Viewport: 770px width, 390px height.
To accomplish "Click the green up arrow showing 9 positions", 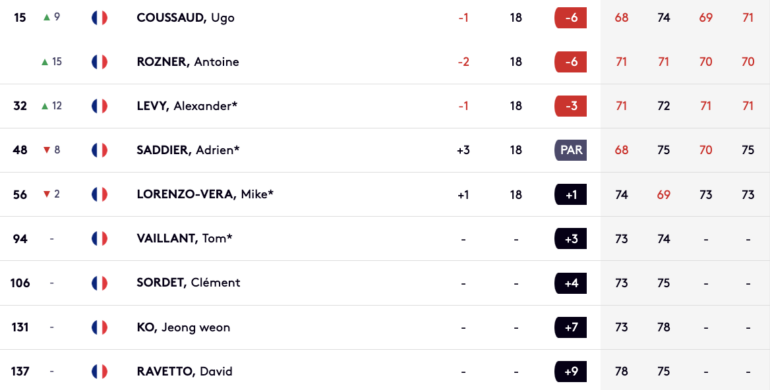I will coord(47,18).
